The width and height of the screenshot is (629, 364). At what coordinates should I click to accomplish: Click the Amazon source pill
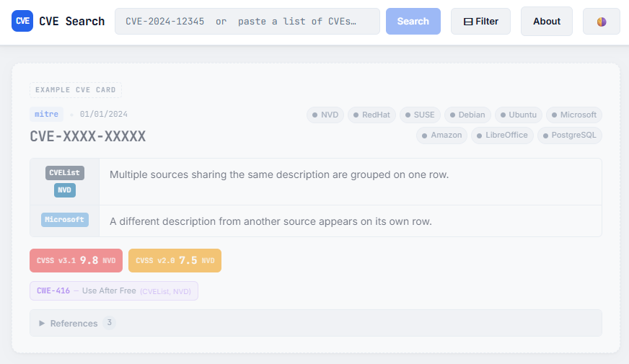(441, 136)
